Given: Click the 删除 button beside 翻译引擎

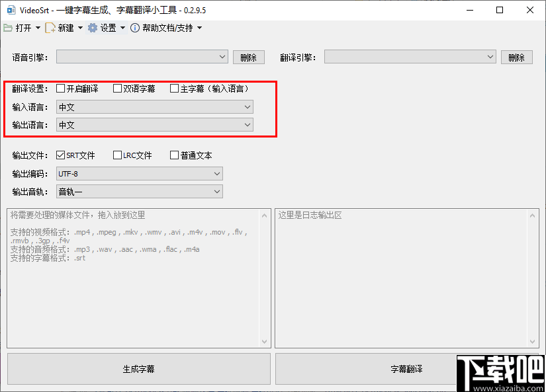Looking at the screenshot, I should click(517, 57).
